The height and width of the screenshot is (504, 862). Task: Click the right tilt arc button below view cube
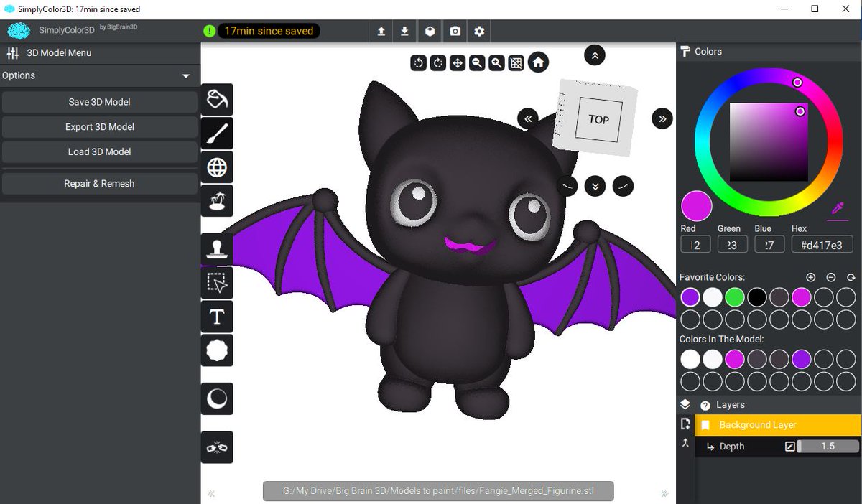623,186
